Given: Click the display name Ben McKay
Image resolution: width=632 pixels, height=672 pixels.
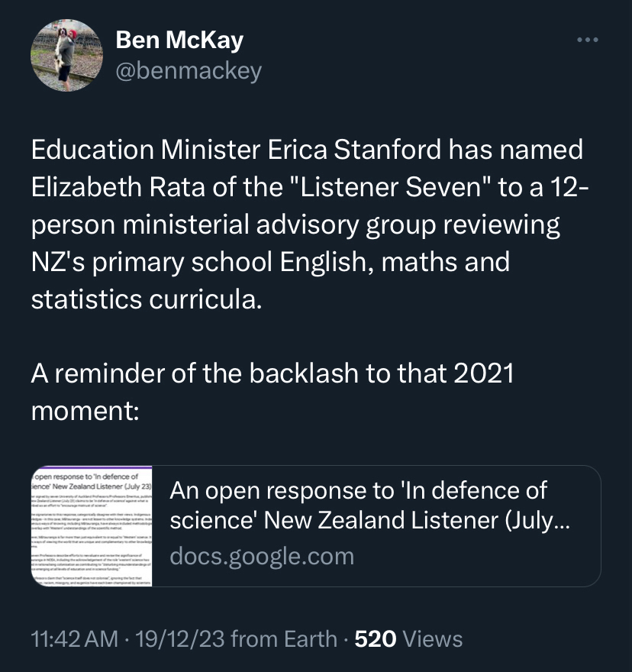Looking at the screenshot, I should tap(179, 40).
